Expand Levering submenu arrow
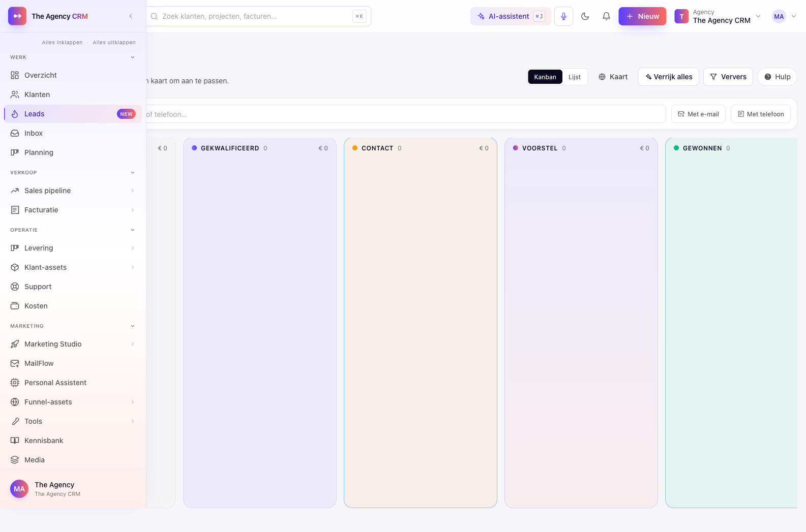This screenshot has width=806, height=532. [x=133, y=248]
